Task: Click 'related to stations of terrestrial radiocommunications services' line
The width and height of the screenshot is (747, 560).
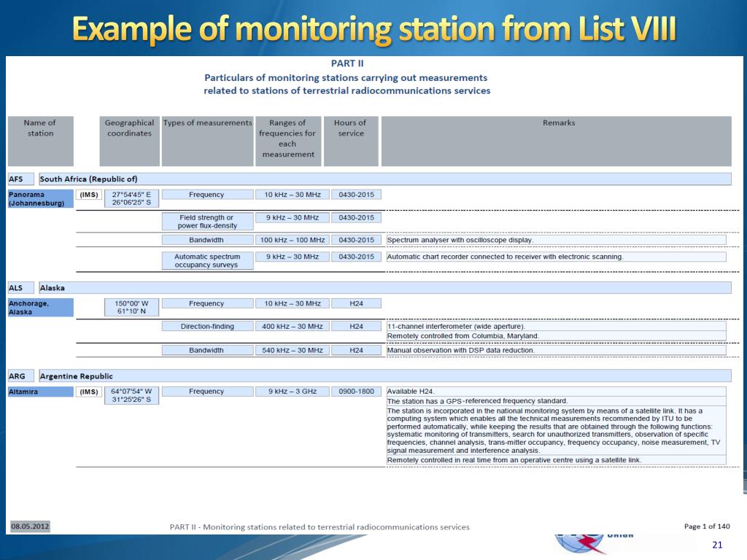Action: tap(347, 90)
